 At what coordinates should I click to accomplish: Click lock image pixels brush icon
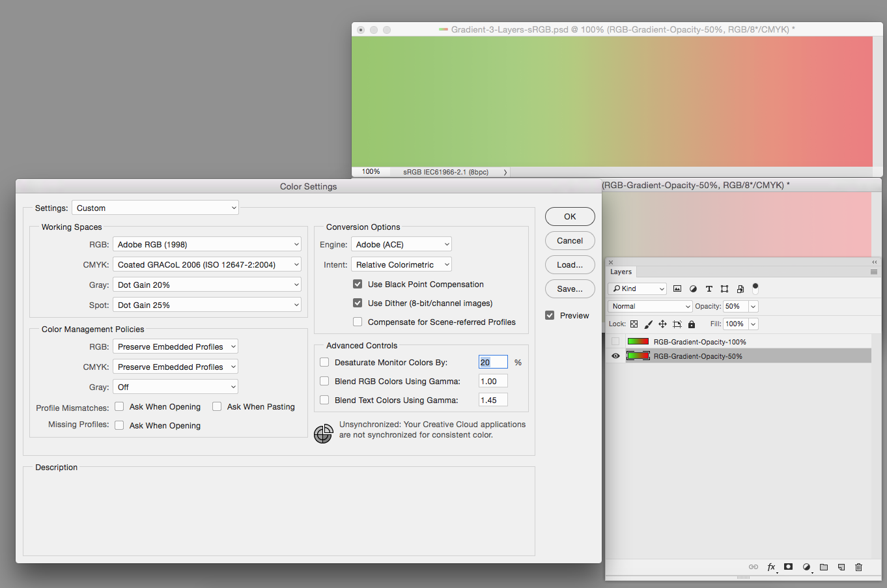[x=648, y=324]
